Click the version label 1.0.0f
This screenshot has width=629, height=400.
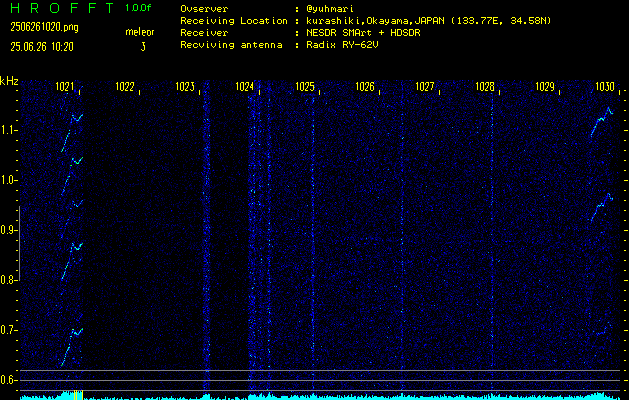click(138, 8)
